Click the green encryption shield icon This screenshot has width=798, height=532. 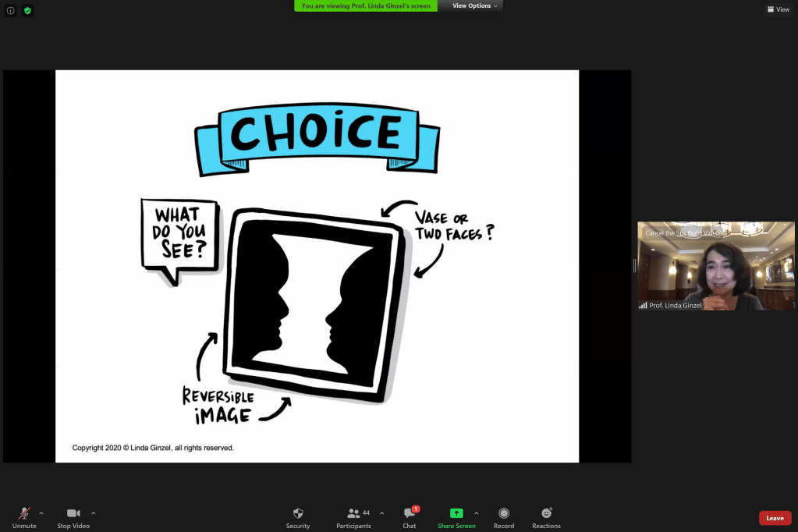[28, 10]
